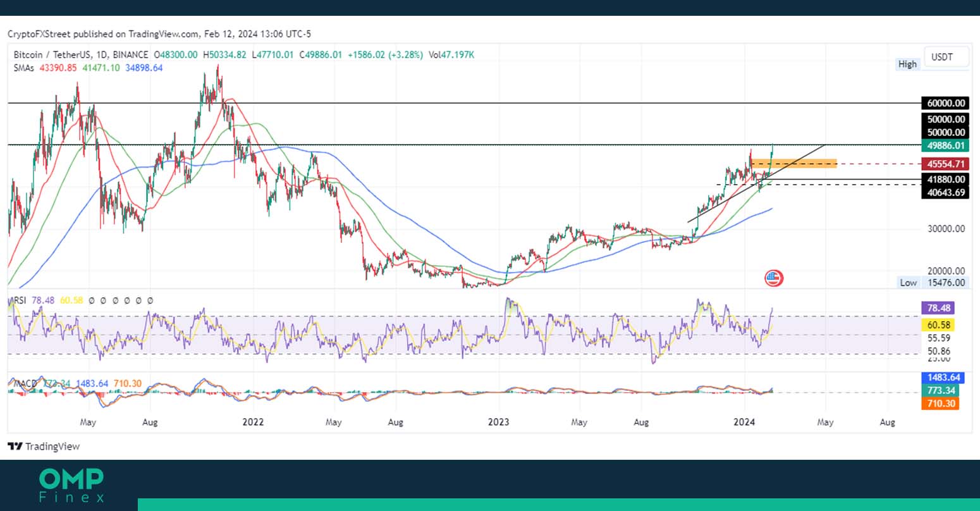
Task: Click the red SMA value 43390.85
Action: point(58,68)
